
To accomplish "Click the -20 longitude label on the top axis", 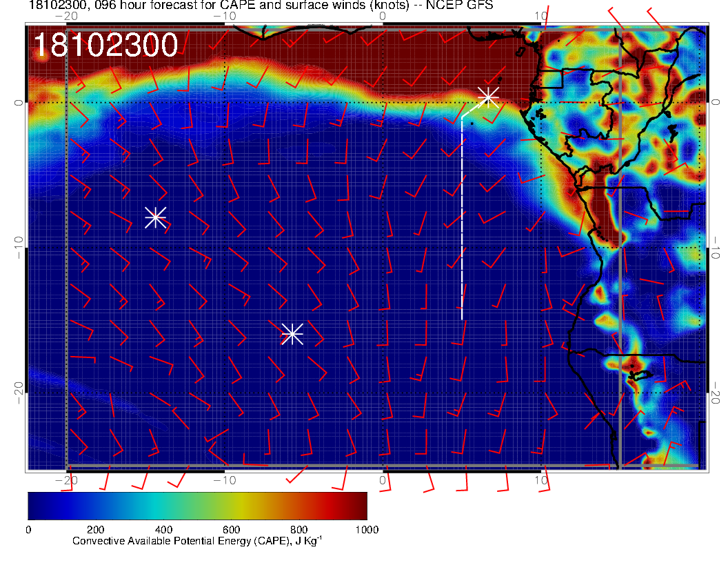I will coord(66,16).
